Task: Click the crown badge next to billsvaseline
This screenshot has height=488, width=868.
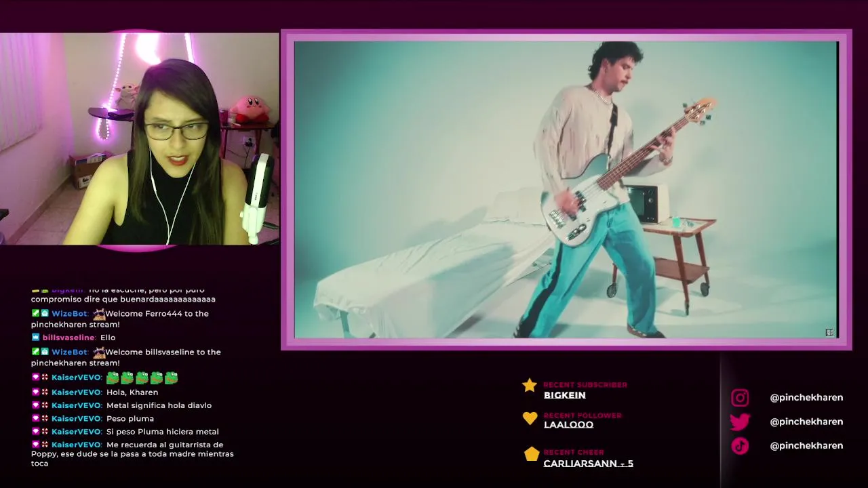Action: (x=35, y=338)
